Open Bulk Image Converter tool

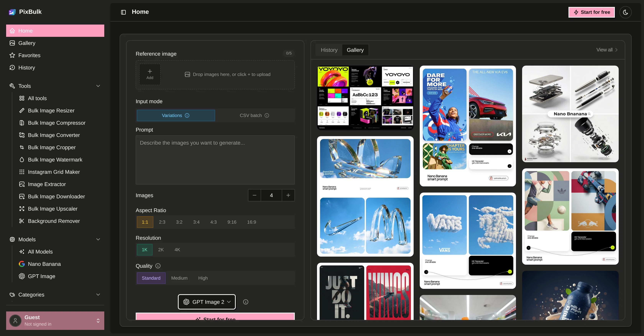point(60,135)
